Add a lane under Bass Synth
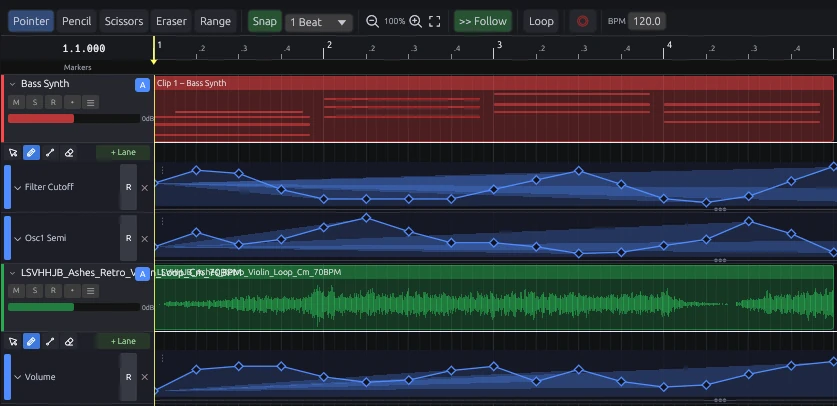 tap(123, 153)
